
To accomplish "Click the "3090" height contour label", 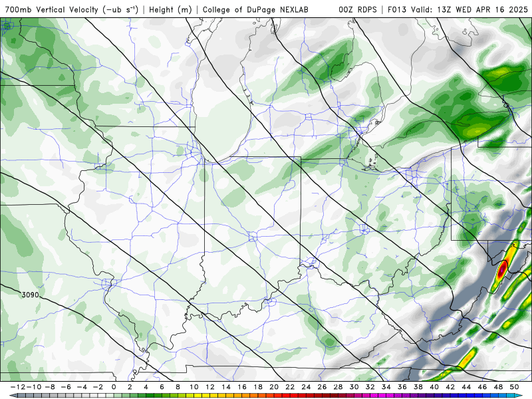I will coord(30,295).
